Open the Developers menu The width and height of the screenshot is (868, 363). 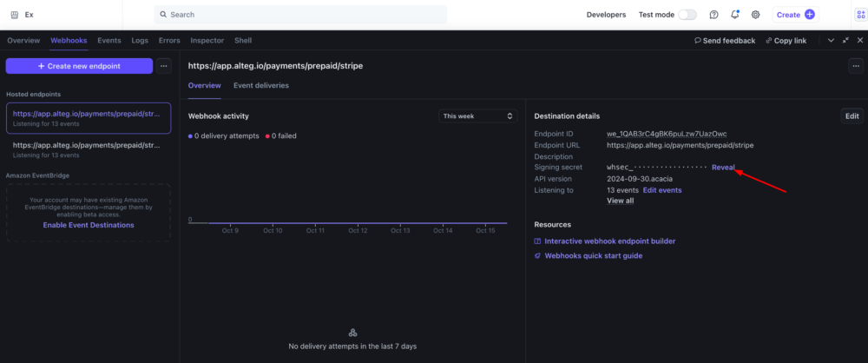(606, 15)
